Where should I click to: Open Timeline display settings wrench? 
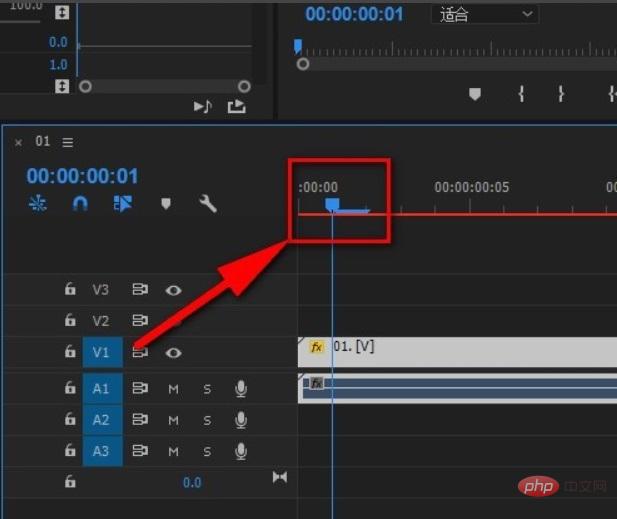click(x=208, y=204)
